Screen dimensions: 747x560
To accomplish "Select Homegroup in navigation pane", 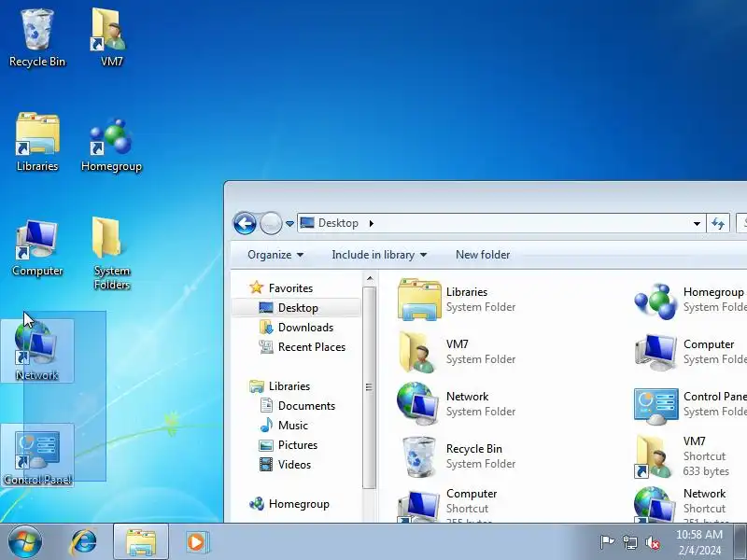I will click(289, 504).
